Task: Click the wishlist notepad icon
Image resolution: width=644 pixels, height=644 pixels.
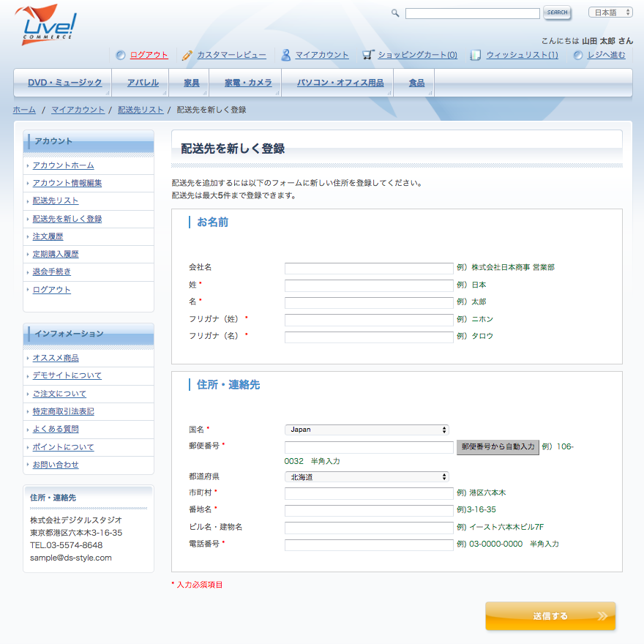Action: [476, 55]
